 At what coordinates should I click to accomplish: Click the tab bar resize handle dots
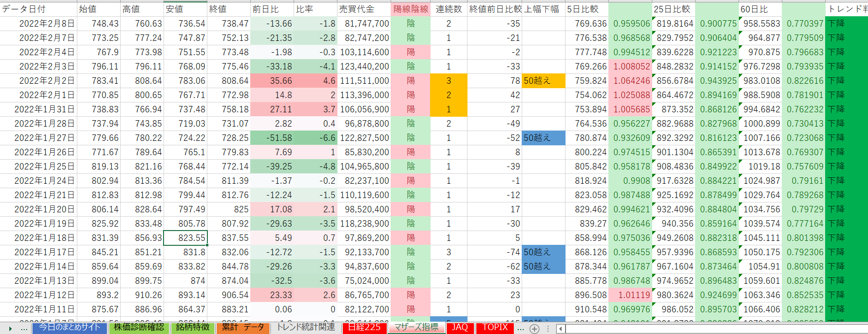[x=548, y=329]
